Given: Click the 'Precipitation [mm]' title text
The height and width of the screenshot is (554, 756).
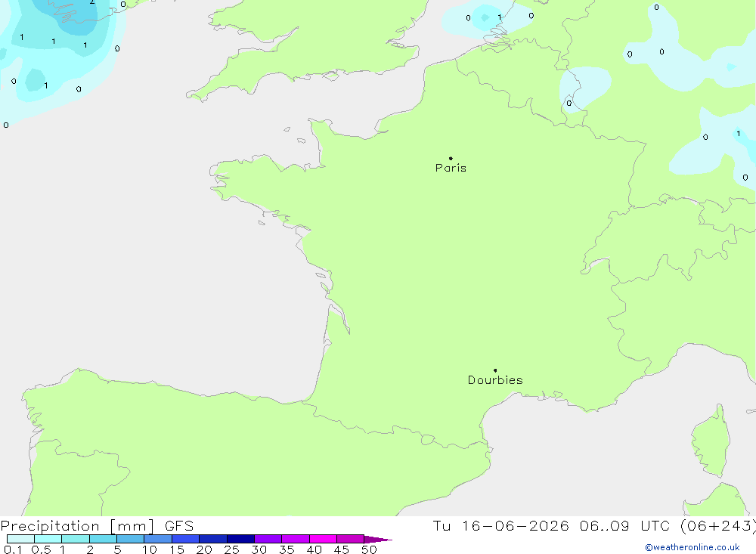Looking at the screenshot, I should (77, 525).
